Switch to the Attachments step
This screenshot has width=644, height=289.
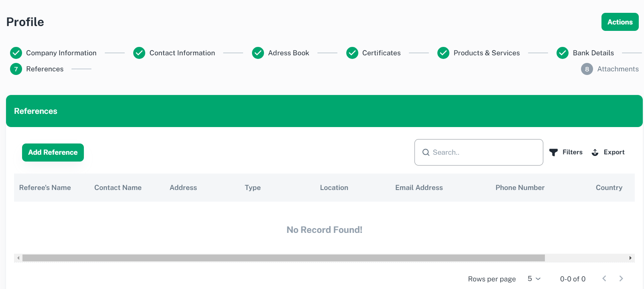pyautogui.click(x=618, y=69)
